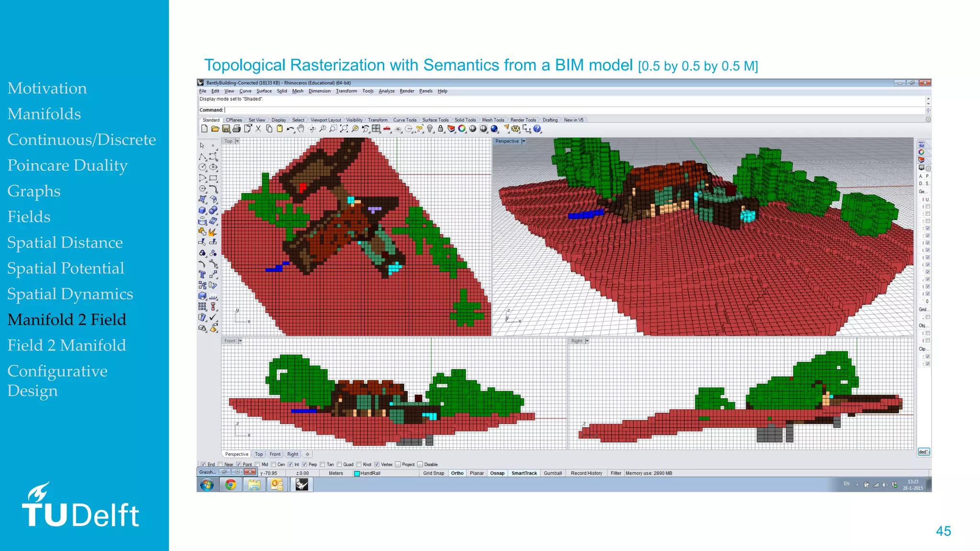This screenshot has height=551, width=980.
Task: Open the Rhino taskbar icon
Action: click(x=301, y=485)
